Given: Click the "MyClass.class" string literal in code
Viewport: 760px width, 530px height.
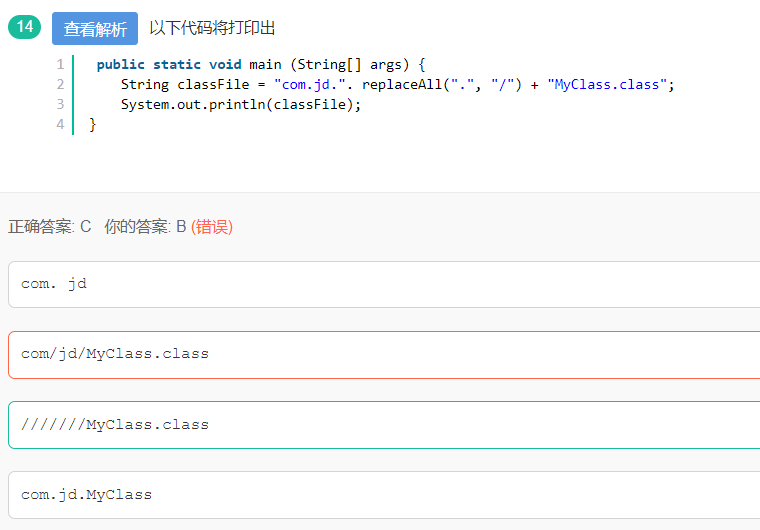Looking at the screenshot, I should (x=607, y=84).
